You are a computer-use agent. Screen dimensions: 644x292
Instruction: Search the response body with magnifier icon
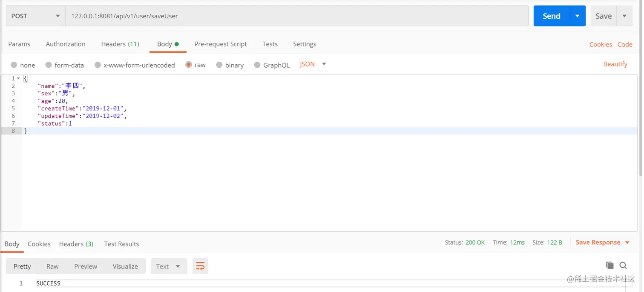pos(623,265)
